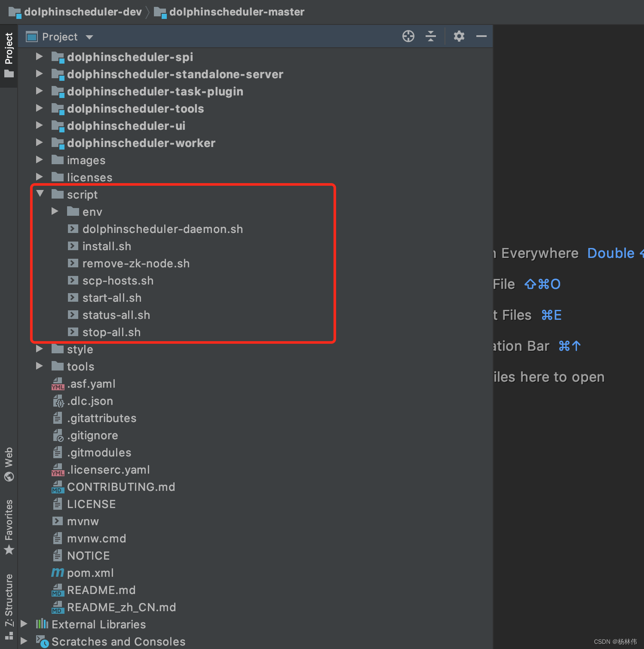Click the script folder icon
Viewport: 644px width, 649px height.
click(58, 194)
